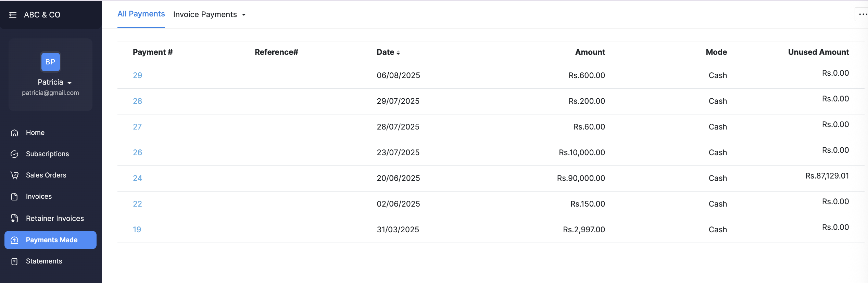
Task: Select the Statements icon in sidebar
Action: (14, 261)
